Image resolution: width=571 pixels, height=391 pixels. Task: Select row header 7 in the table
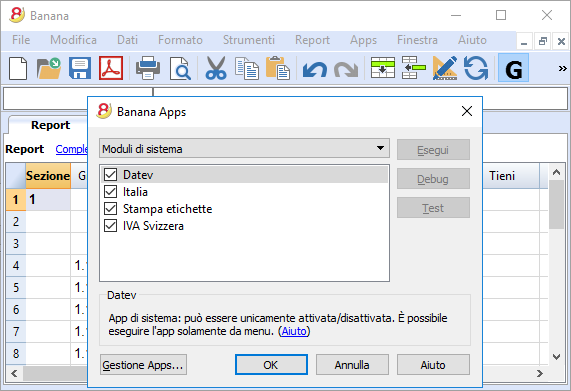point(16,331)
